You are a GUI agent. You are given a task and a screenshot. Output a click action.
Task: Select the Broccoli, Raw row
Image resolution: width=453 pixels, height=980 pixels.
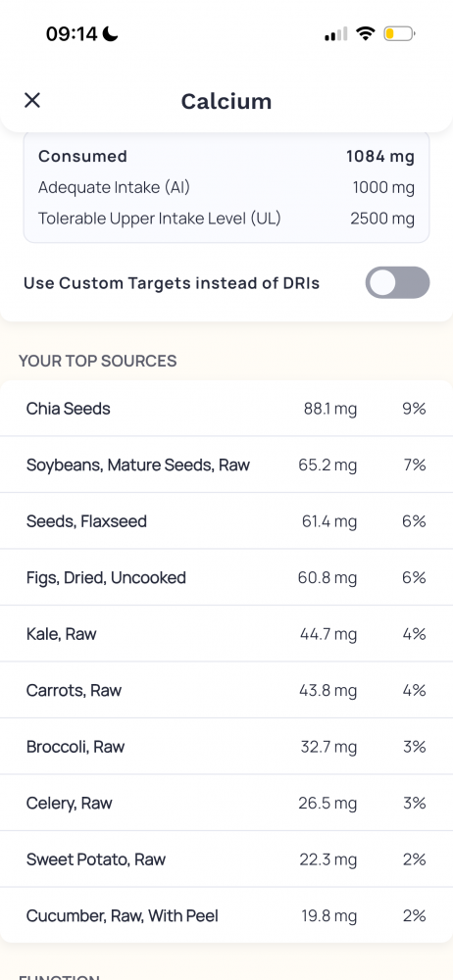[x=226, y=746]
